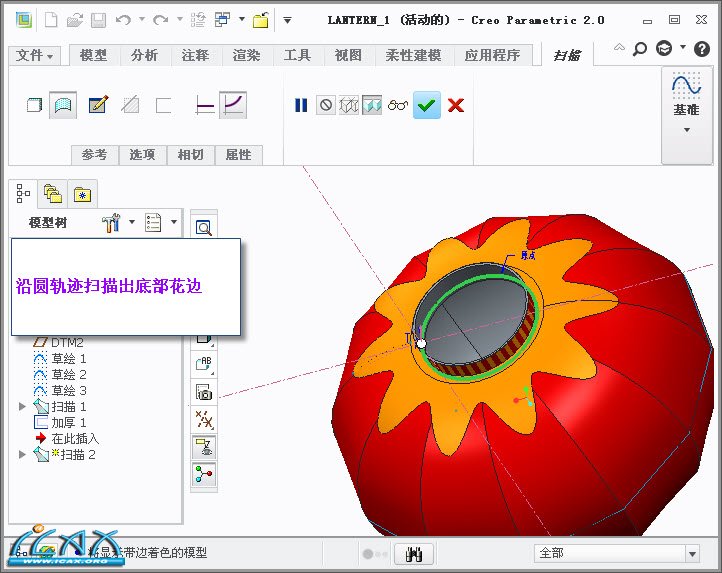Toggle datum point display icon

point(204,419)
